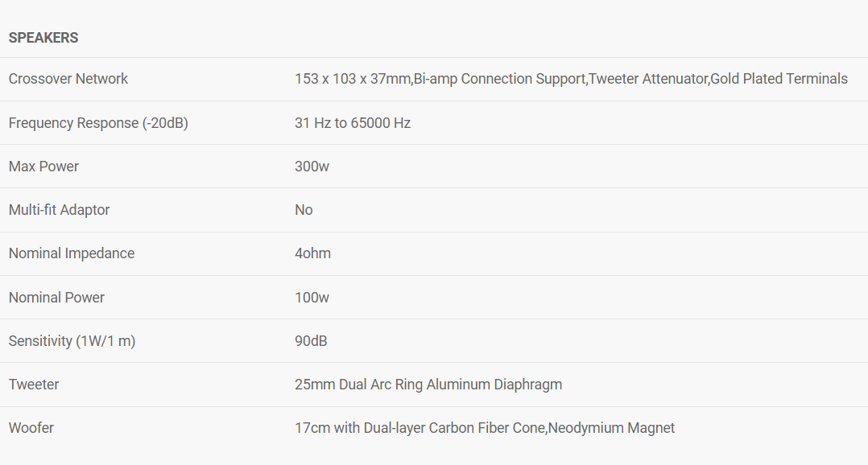Select the Nominal Impedance label
This screenshot has width=868, height=465.
pos(72,253)
